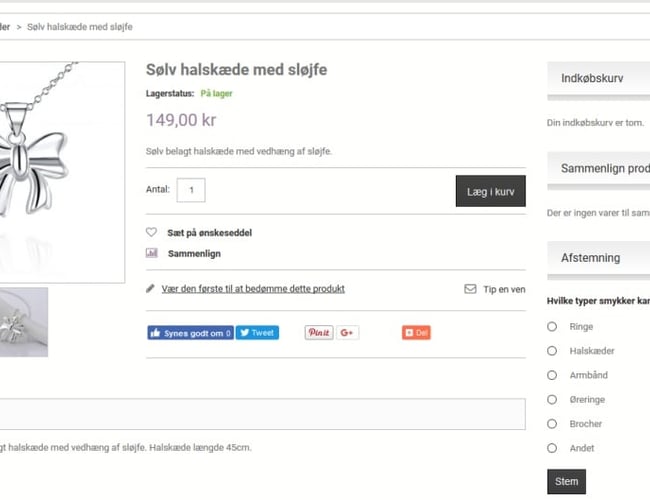Image resolution: width=650 pixels, height=500 pixels.
Task: Click the Din indkøbskurv er tom text
Action: [x=595, y=123]
